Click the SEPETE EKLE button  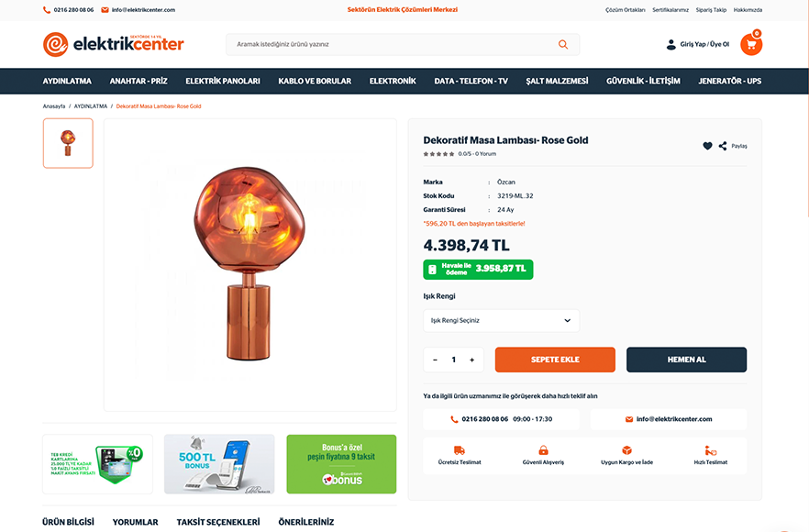[555, 360]
